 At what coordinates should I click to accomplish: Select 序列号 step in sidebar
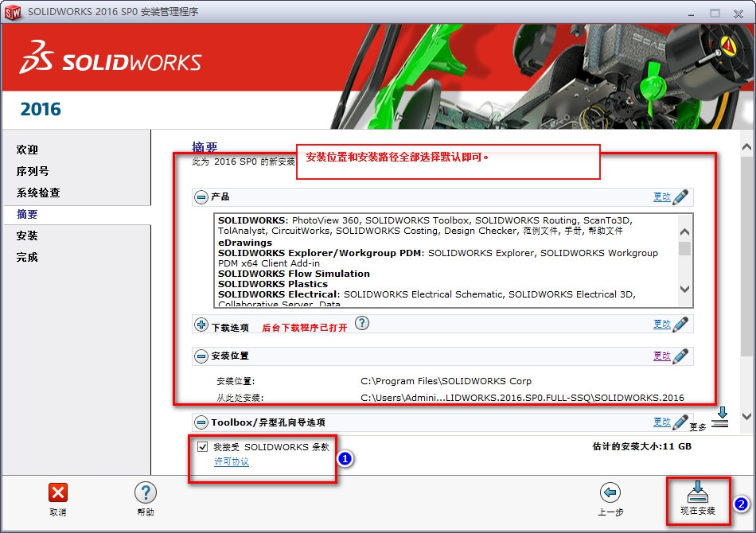(x=33, y=171)
